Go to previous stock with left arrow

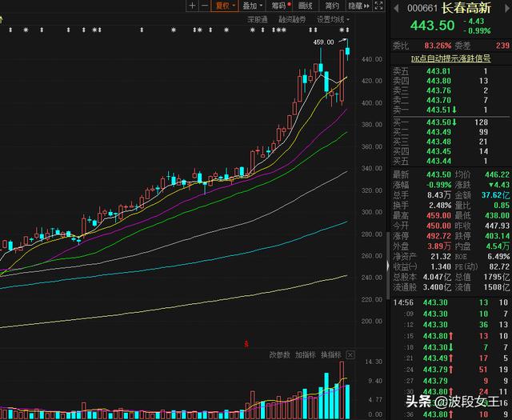click(396, 8)
